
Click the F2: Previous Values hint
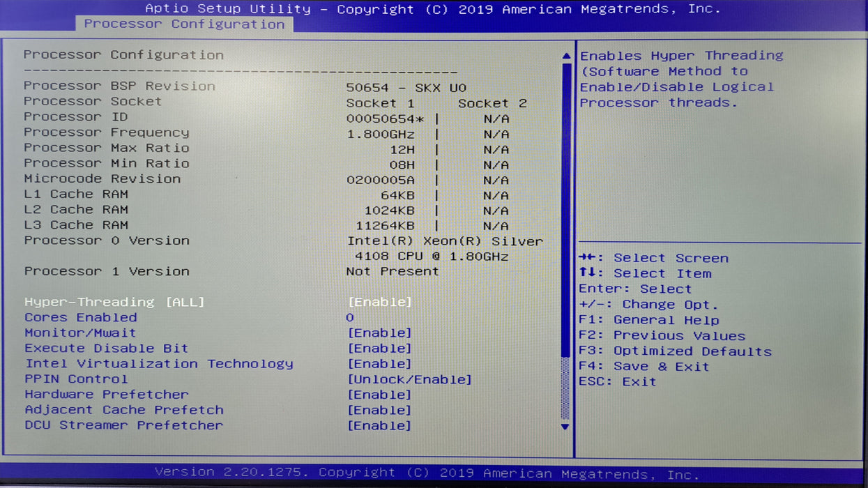pos(662,336)
